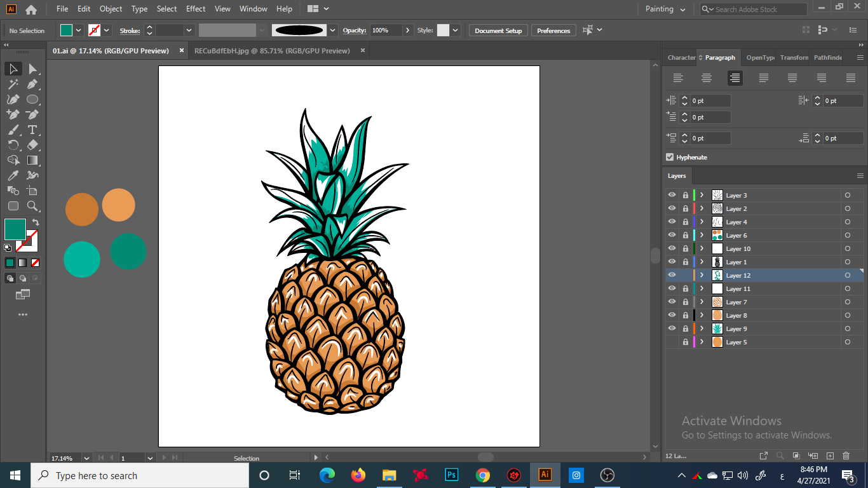Toggle visibility of Layer 12

(x=672, y=275)
